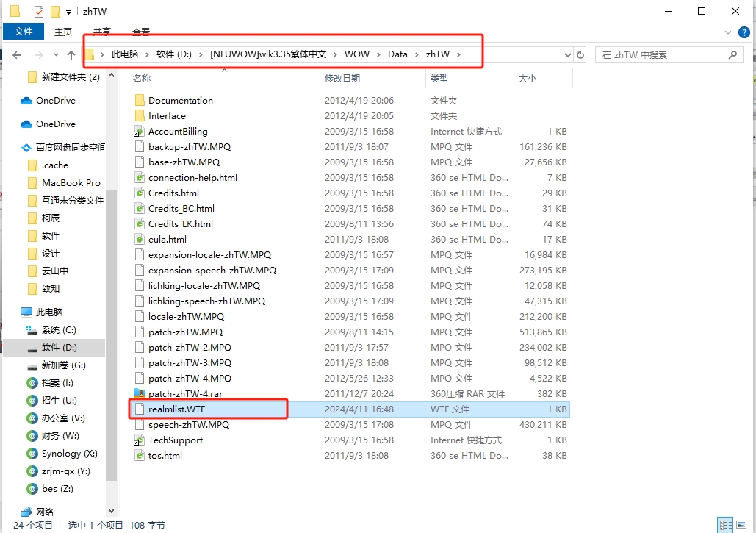Select expansion-speech-zhTW.MPQ file name
Image resolution: width=756 pixels, height=533 pixels.
[212, 270]
